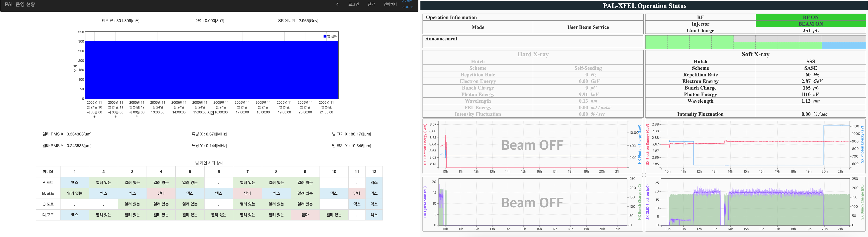
Task: Click the Soft X-ray section header
Action: 755,54
